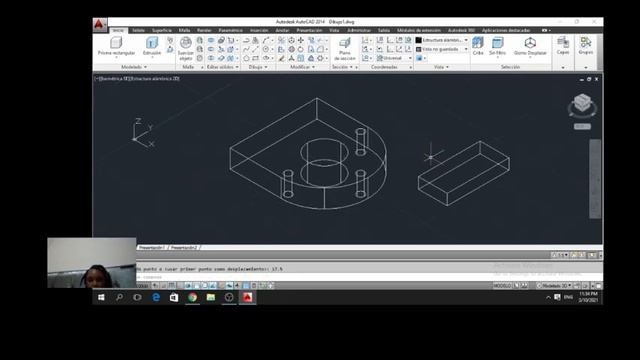Viewport: 640px width, 360px height.
Task: Expand the Sección panel title
Action: point(342,67)
